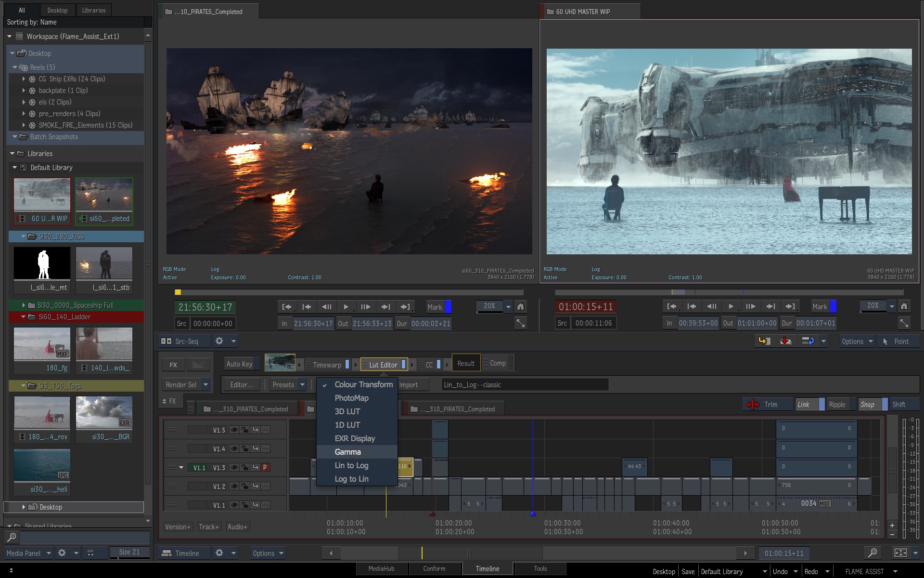924x578 pixels.
Task: Click the home icon beside right 20% zoom
Action: pos(904,306)
